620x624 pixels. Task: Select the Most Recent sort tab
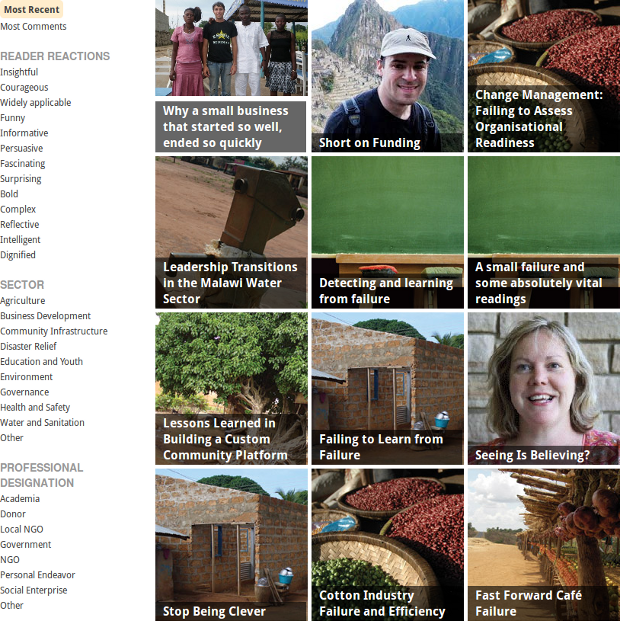(x=31, y=10)
